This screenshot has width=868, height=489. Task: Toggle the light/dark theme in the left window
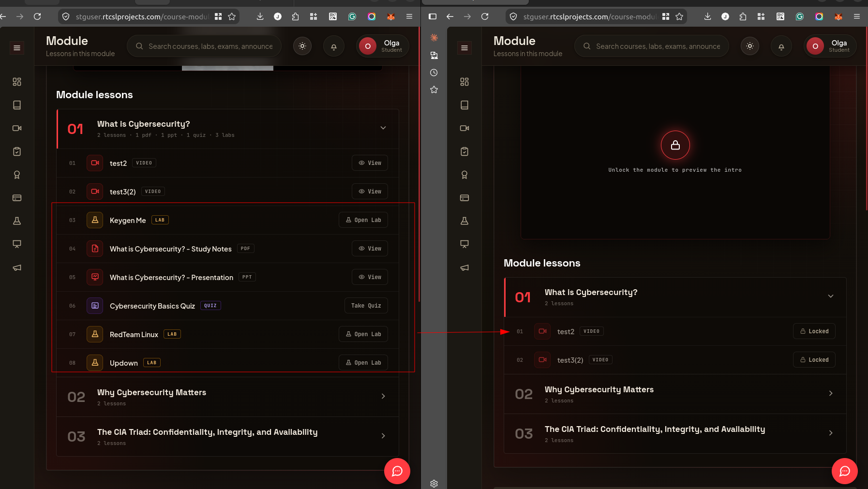[x=302, y=46]
